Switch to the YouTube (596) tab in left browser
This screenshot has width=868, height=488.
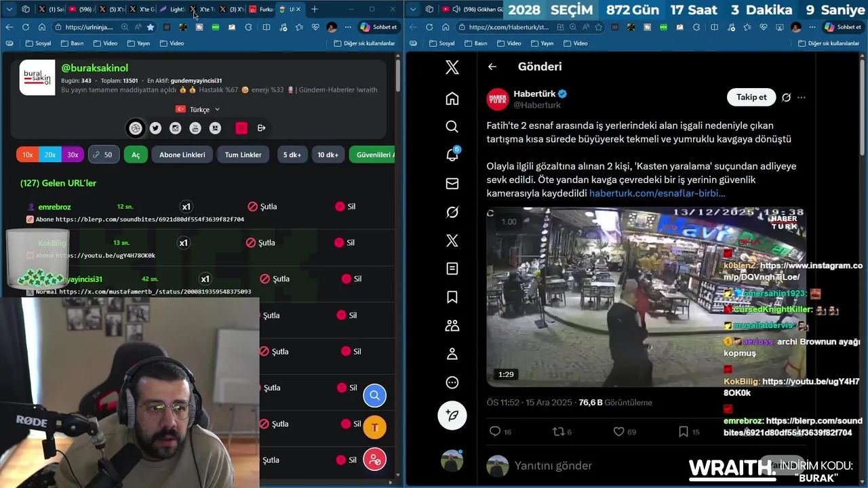(80, 9)
